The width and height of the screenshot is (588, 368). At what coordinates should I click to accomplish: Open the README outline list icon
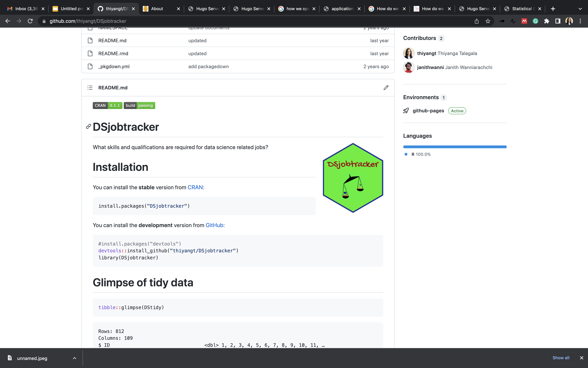tap(90, 88)
